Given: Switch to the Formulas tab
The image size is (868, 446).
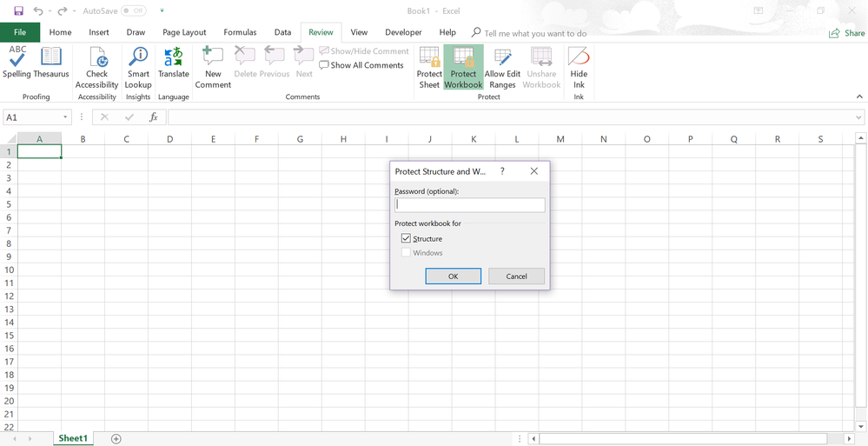Looking at the screenshot, I should [240, 33].
